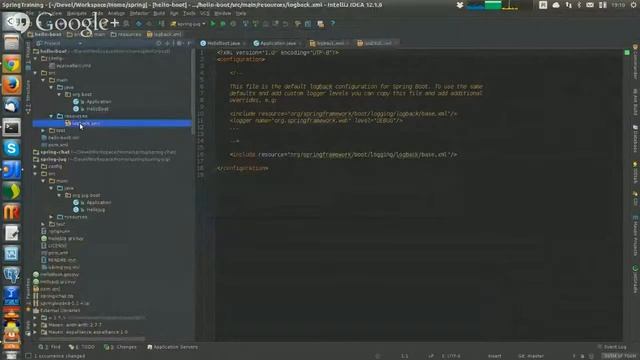Select logback.xml in the project tree
This screenshot has width=640, height=360.
(x=112, y=123)
